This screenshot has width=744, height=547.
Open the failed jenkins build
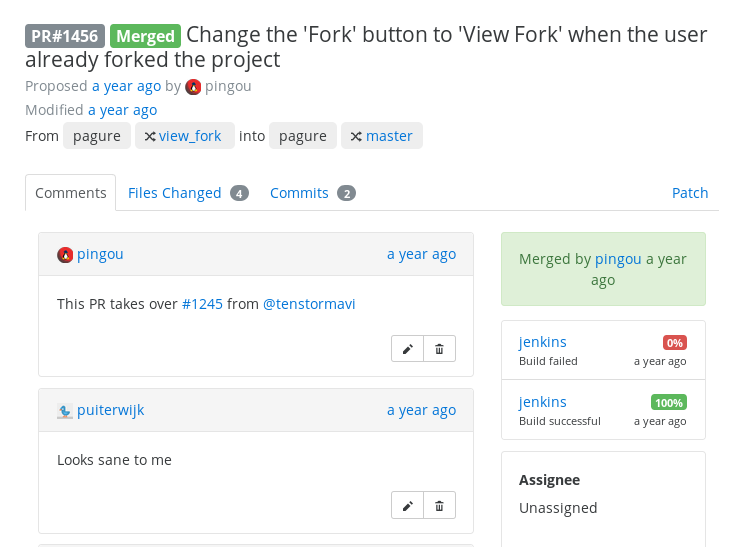click(x=543, y=342)
